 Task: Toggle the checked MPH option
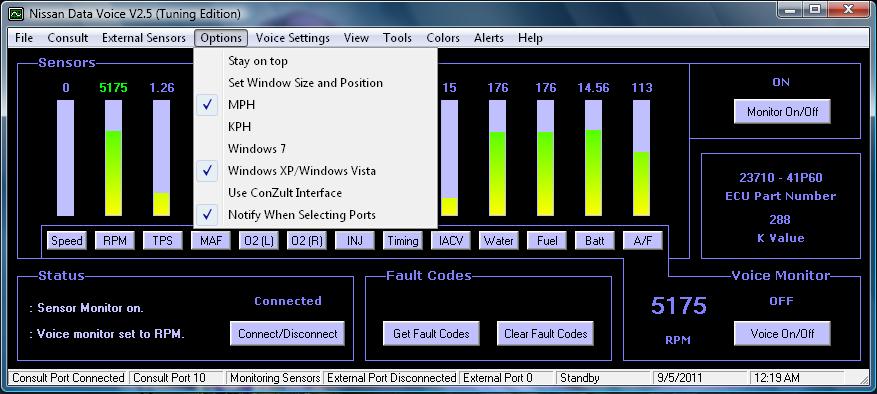(x=315, y=105)
